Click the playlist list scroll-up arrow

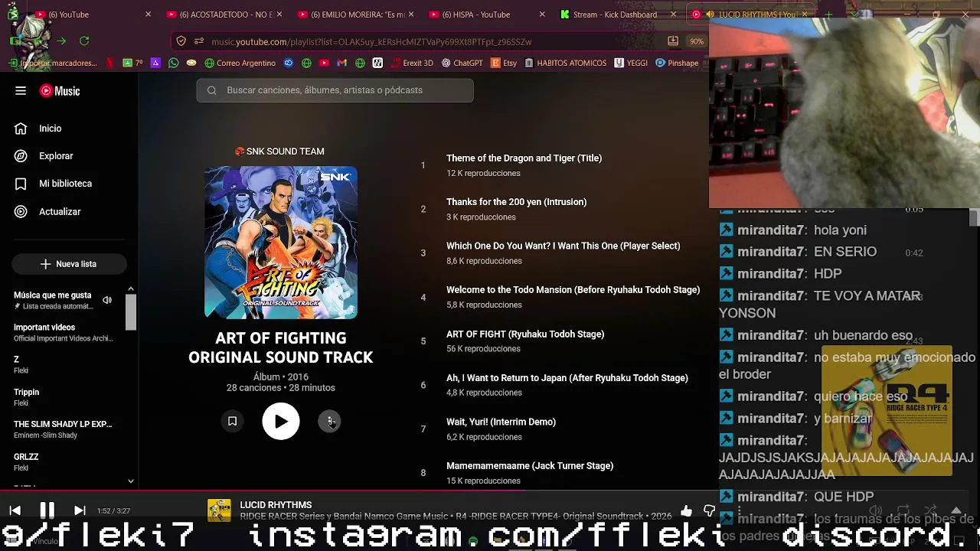(131, 289)
